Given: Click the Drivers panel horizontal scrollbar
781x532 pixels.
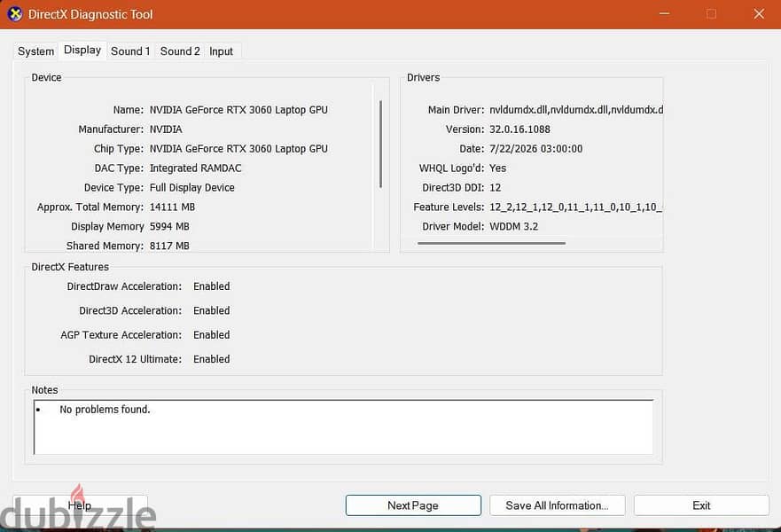Looking at the screenshot, I should tap(491, 243).
